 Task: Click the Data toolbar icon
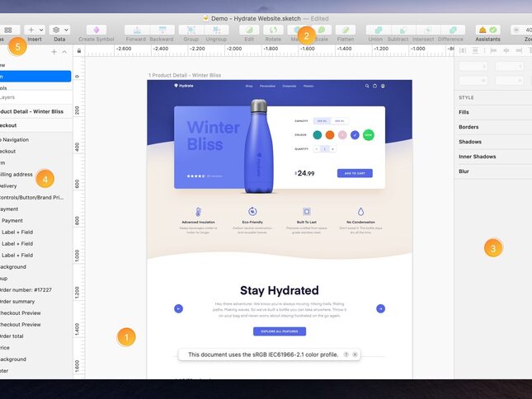tap(56, 31)
